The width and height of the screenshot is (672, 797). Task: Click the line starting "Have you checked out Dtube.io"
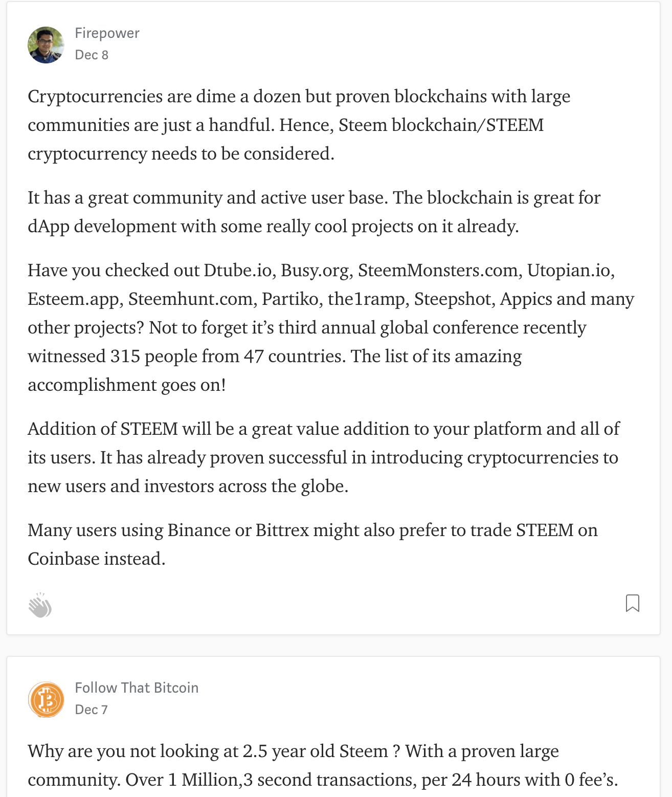[x=321, y=271]
